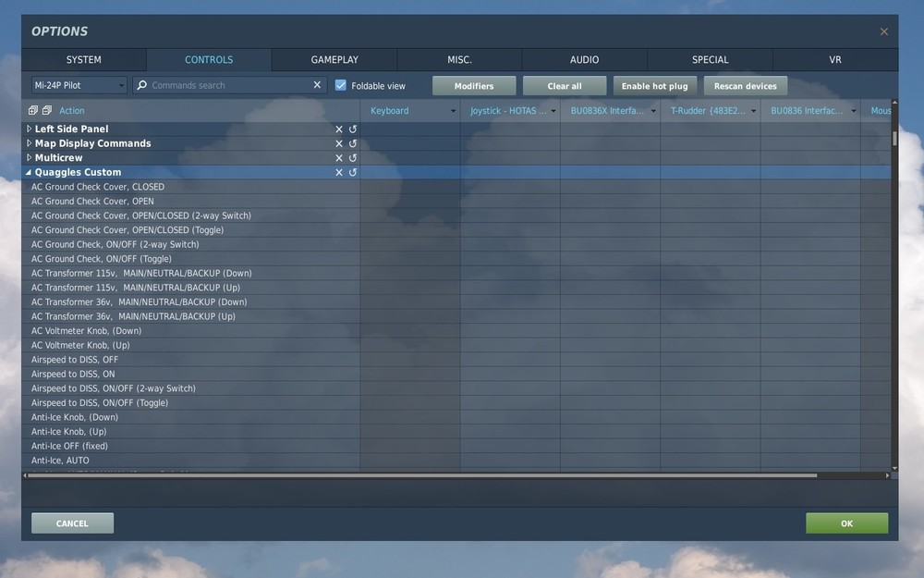Open the BU0836 Interface column dropdown
The image size is (924, 578).
click(853, 111)
